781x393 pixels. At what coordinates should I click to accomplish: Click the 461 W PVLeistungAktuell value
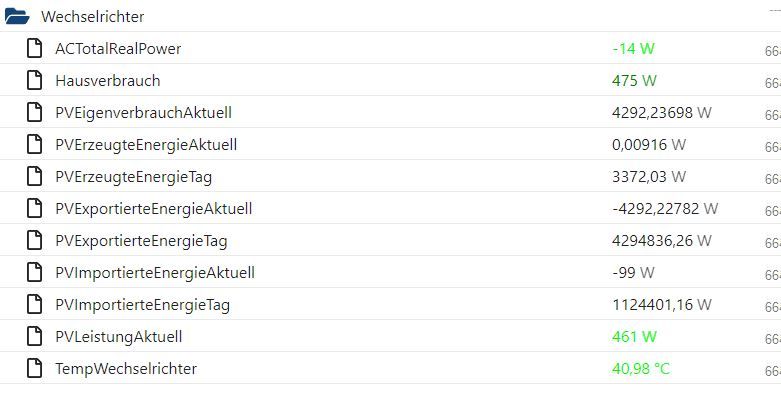coord(634,337)
